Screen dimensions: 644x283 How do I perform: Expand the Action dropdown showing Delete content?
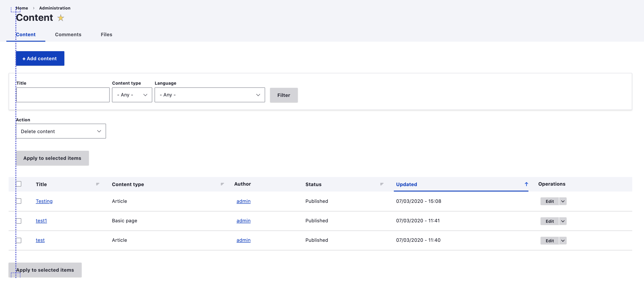pyautogui.click(x=61, y=131)
